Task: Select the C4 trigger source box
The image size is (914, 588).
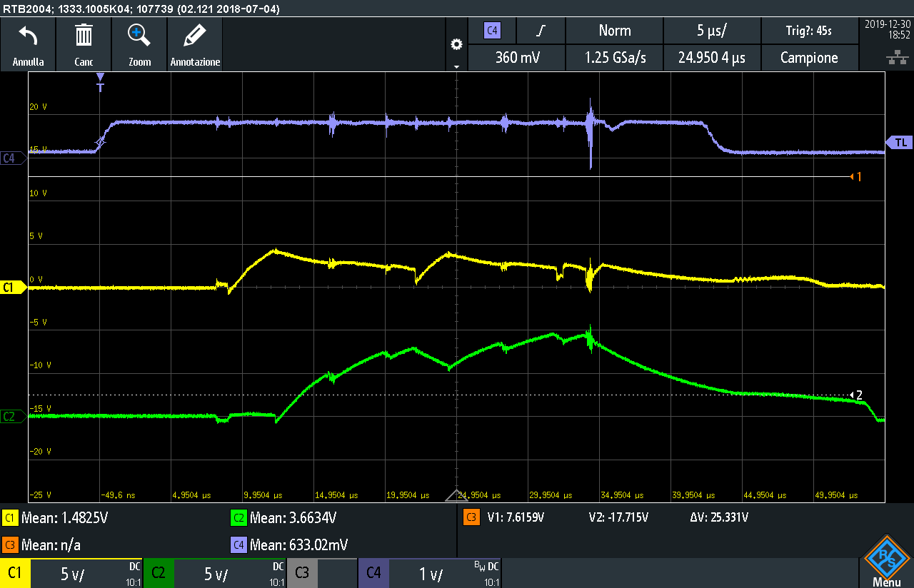Action: [492, 31]
